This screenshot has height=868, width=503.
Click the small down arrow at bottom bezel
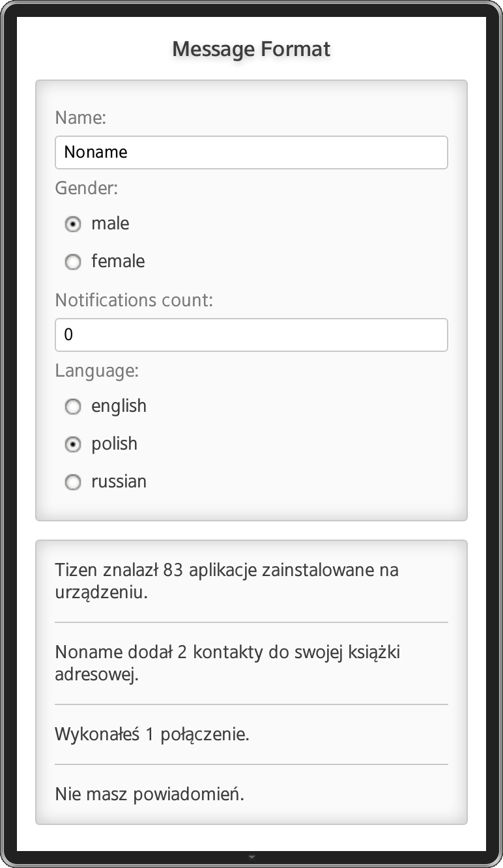[251, 858]
